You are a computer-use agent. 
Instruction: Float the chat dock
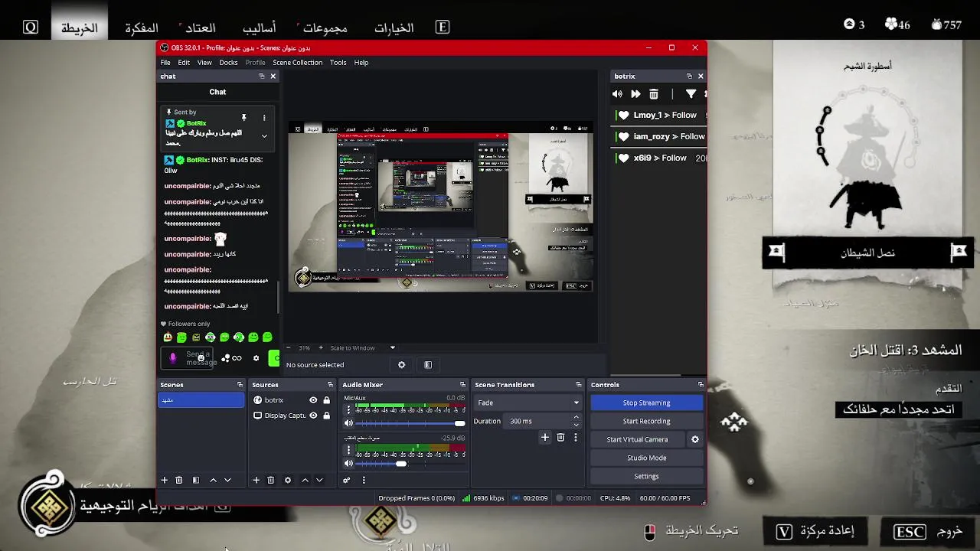(262, 76)
